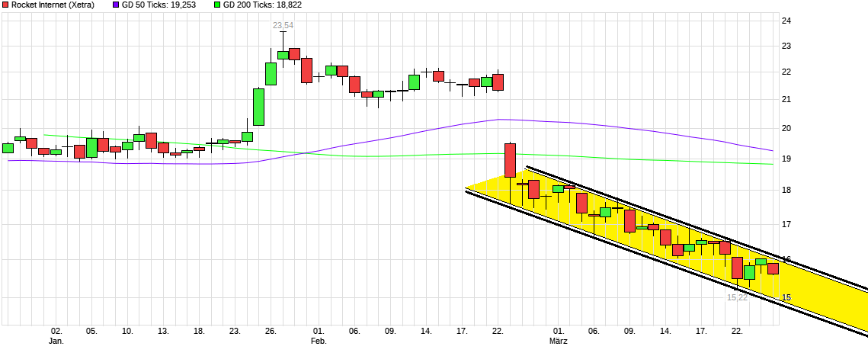Click the '14.' February date label

(x=426, y=331)
